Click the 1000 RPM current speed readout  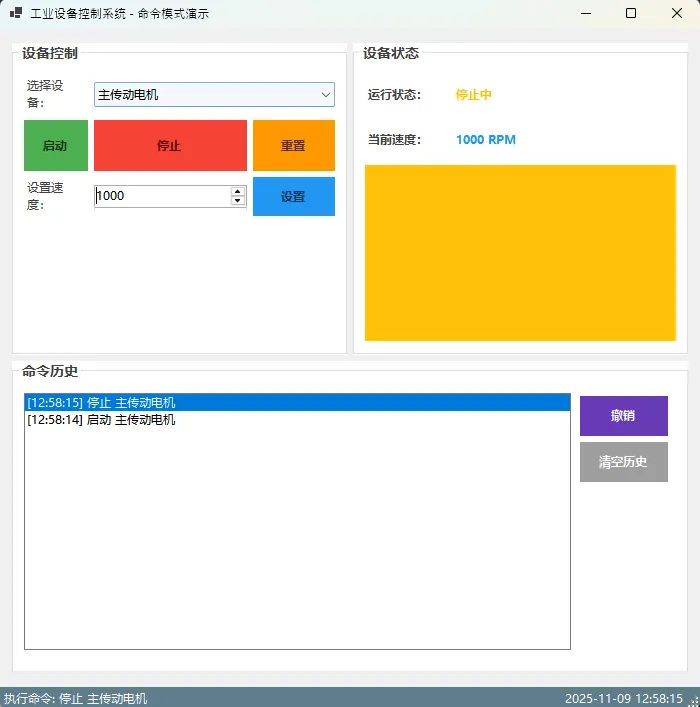[486, 140]
